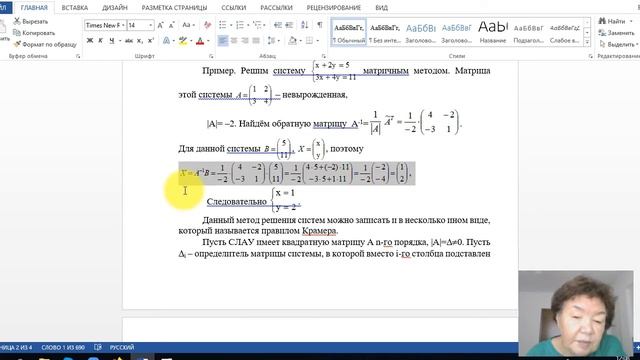Toggle bold Ж formatting
Viewport: 640px width, 360px height.
90,40
